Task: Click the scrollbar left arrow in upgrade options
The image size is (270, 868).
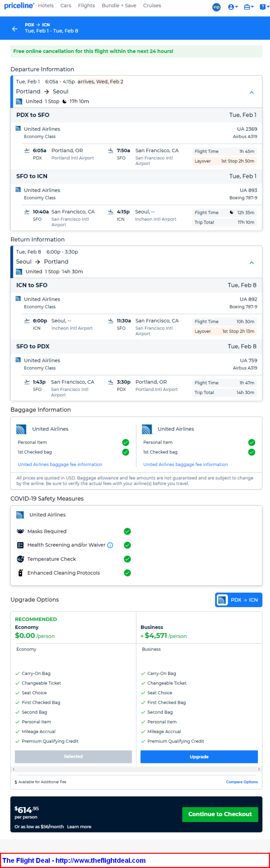Action: (x=13, y=769)
